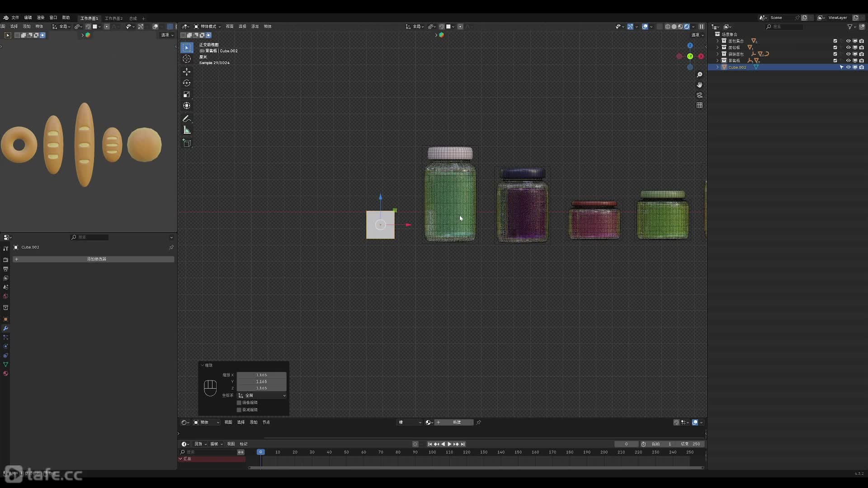868x488 pixels.
Task: Open the 物体模式 mode dropdown
Action: 208,27
